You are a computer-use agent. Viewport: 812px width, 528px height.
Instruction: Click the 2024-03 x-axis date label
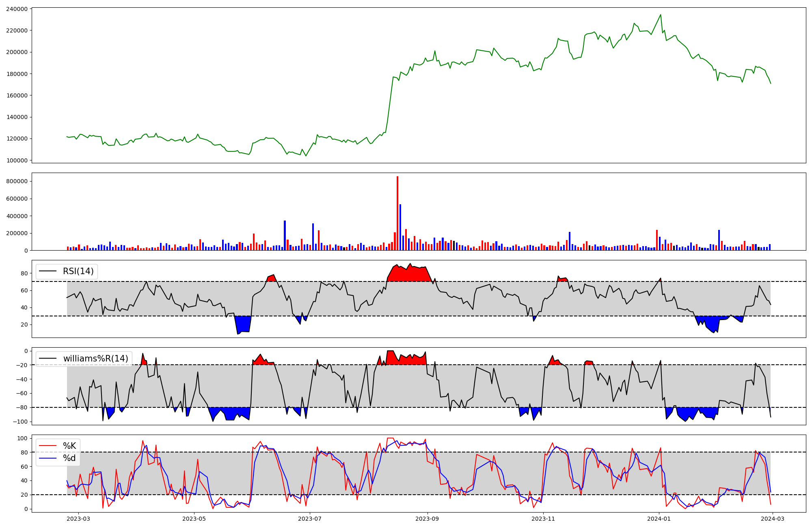pyautogui.click(x=773, y=519)
